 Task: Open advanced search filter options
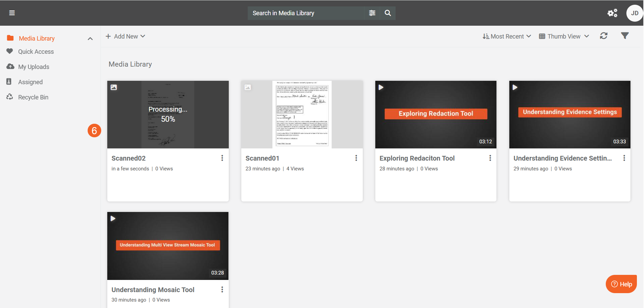pyautogui.click(x=372, y=13)
